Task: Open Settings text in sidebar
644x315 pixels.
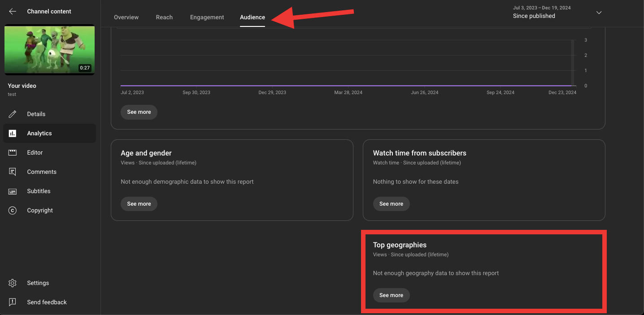Action: (38, 283)
